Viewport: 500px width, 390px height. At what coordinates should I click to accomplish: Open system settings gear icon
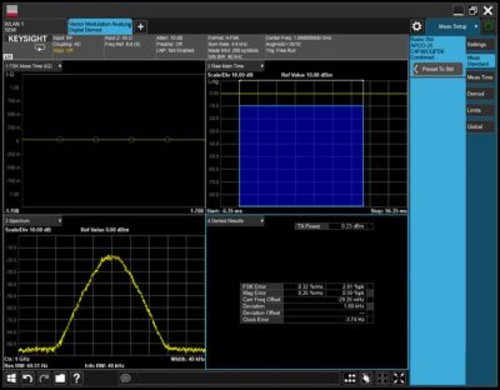[417, 26]
